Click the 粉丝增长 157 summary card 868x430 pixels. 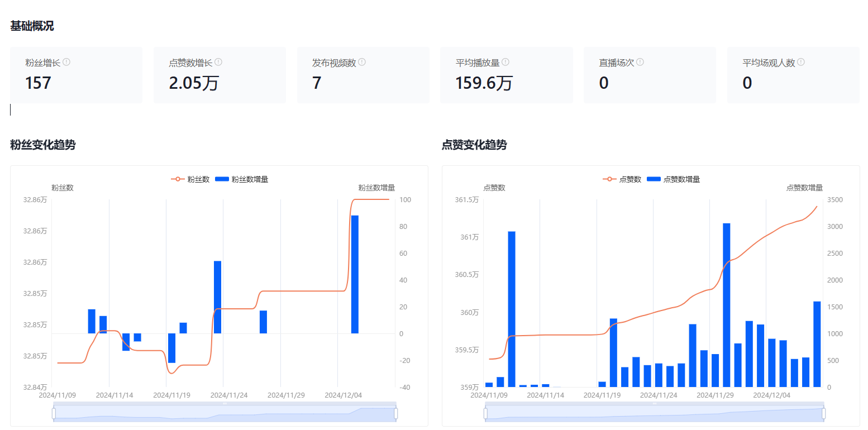click(76, 75)
